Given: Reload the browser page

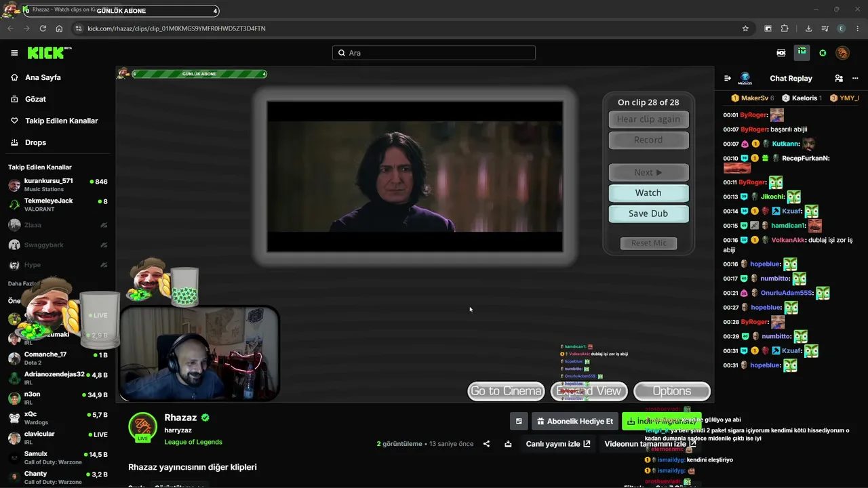Looking at the screenshot, I should coord(43,28).
